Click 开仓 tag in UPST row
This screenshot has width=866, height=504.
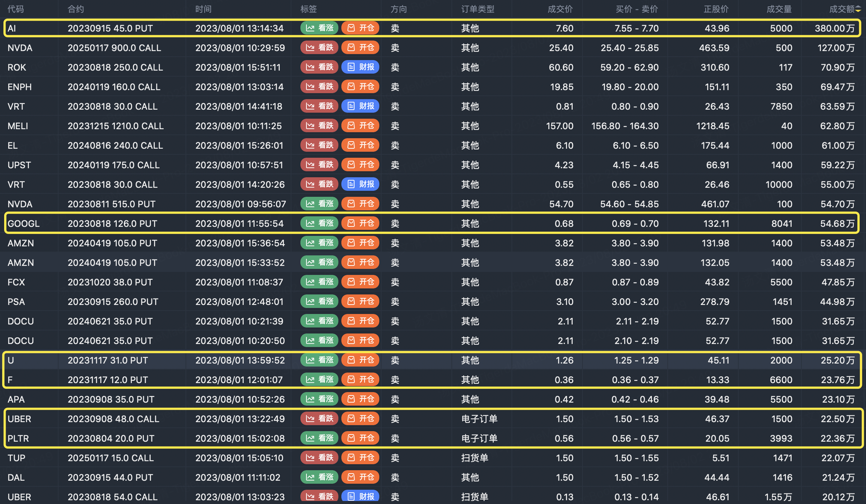click(x=360, y=165)
